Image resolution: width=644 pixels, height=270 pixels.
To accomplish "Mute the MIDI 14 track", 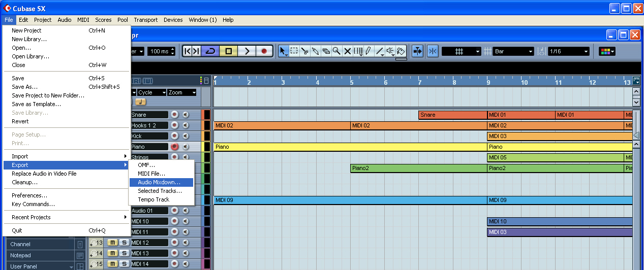I will coord(113,264).
